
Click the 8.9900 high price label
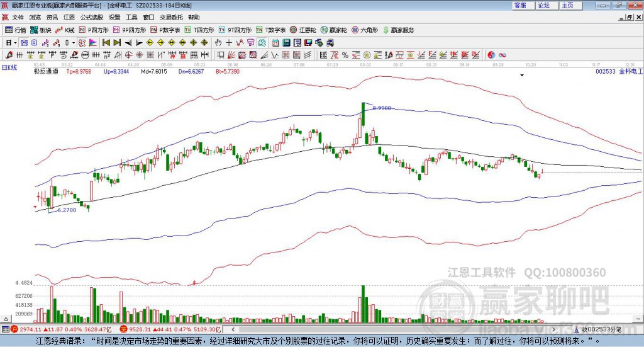pyautogui.click(x=382, y=108)
